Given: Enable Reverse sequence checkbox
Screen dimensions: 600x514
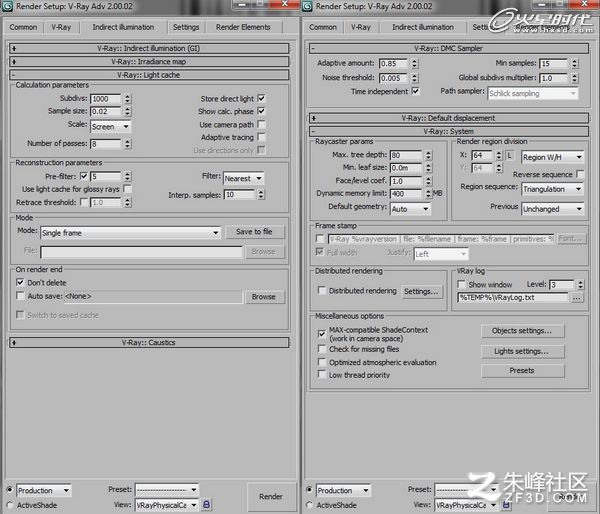Looking at the screenshot, I should pos(580,174).
